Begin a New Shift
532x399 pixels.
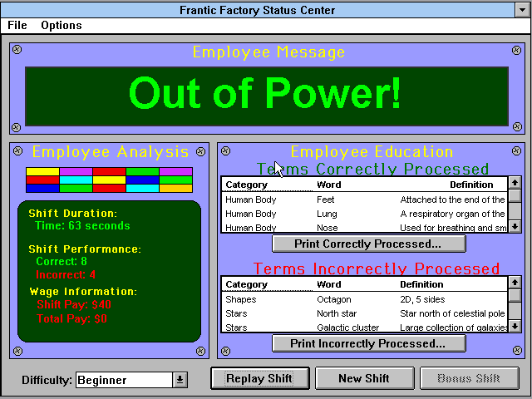pos(364,378)
